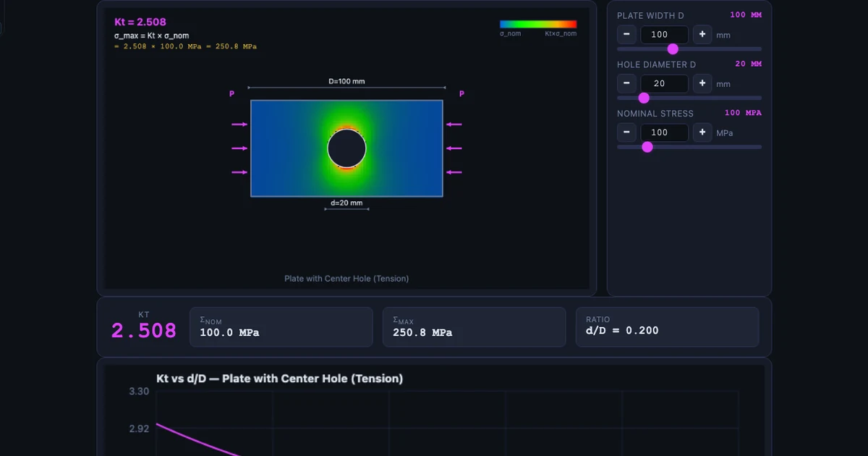
Task: Click the Σnom 100.0 MPa card
Action: [281, 327]
